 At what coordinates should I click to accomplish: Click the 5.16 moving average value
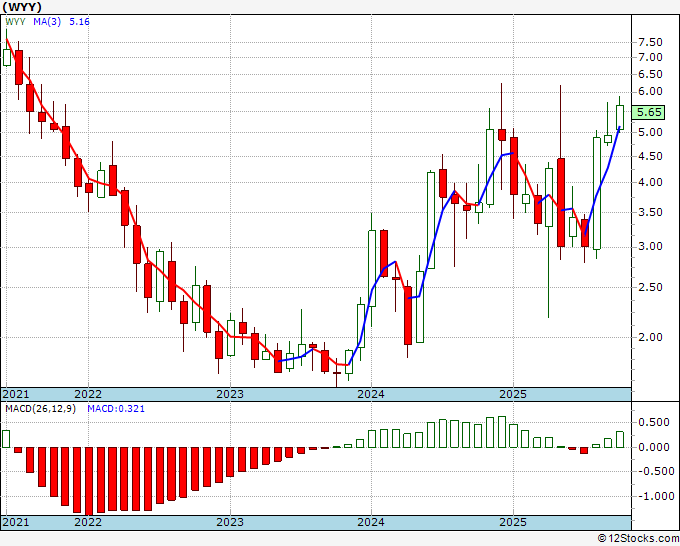79,22
